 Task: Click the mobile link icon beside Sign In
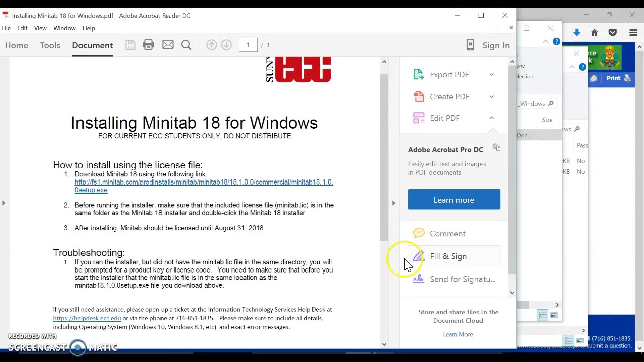coord(470,45)
